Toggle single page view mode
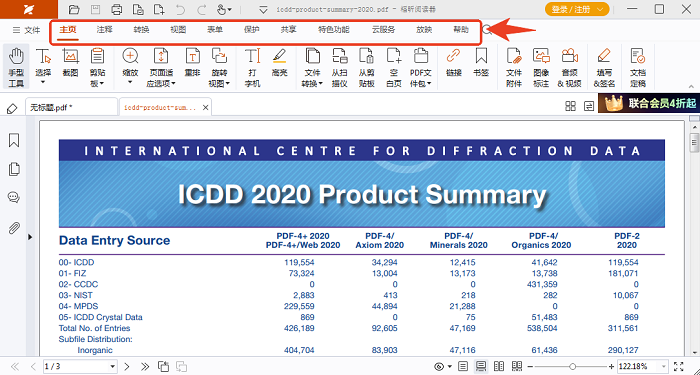Viewport: 700px width, 375px height. click(463, 367)
